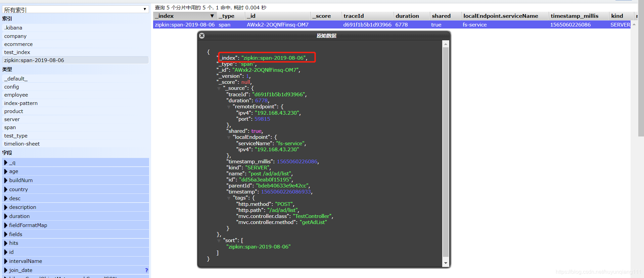Select the test_type type
The image size is (644, 278).
pyautogui.click(x=76, y=135)
